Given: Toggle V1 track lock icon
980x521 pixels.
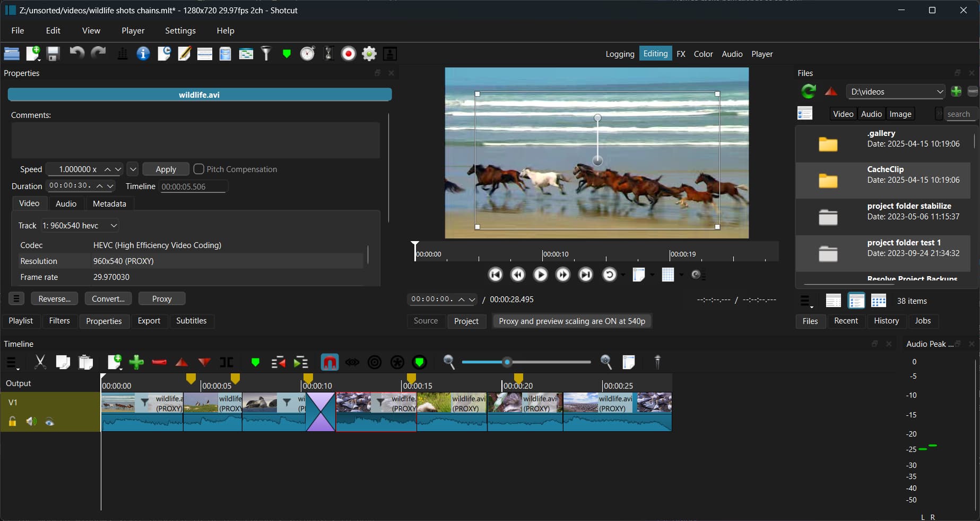Looking at the screenshot, I should tap(12, 422).
